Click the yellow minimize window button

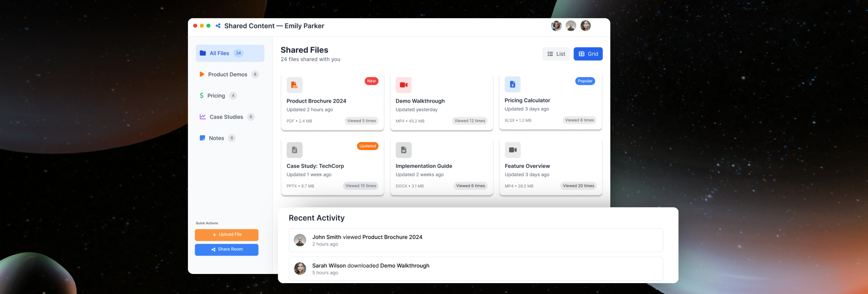click(x=201, y=26)
